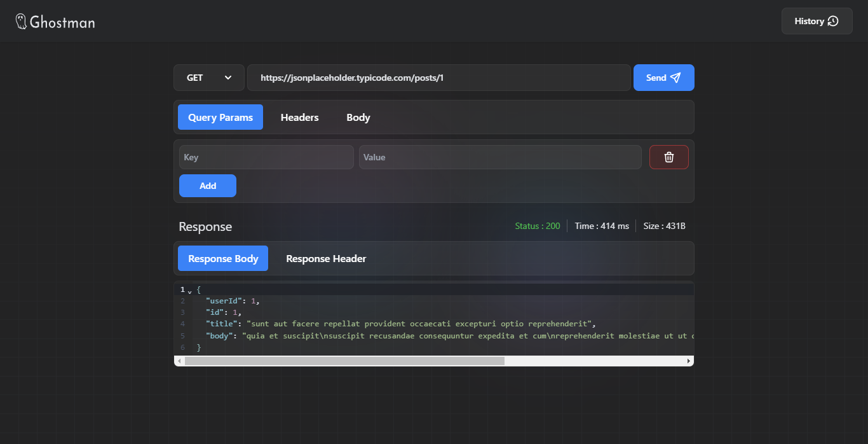The height and width of the screenshot is (444, 868).
Task: Click the scrollbar right arrow
Action: (x=689, y=361)
